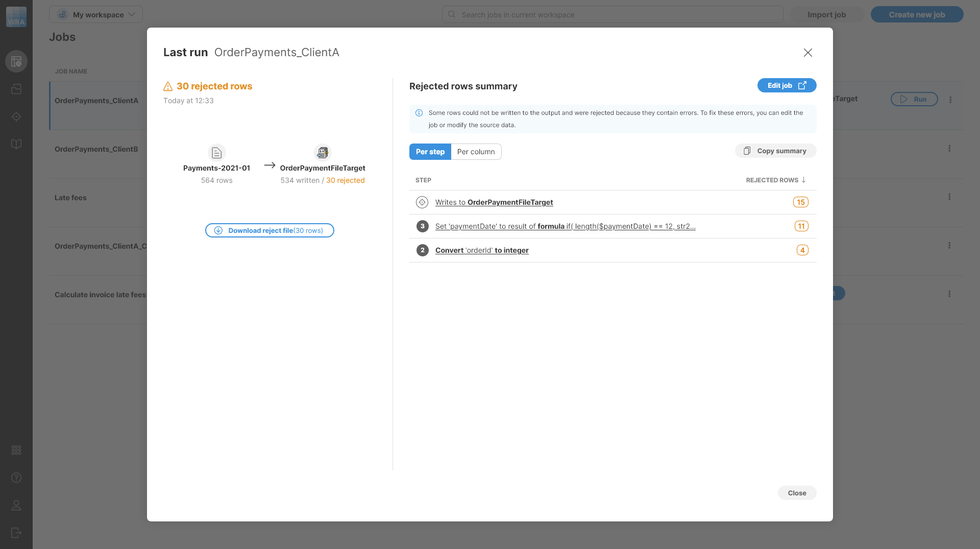Image resolution: width=980 pixels, height=549 pixels.
Task: Open the more options menu for OrderPayments_ClientA
Action: click(950, 100)
